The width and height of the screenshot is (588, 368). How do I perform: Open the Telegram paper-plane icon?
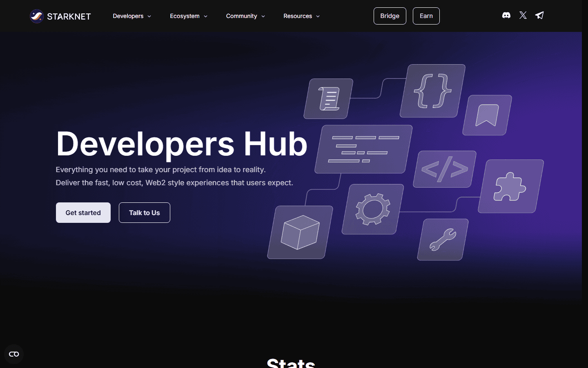coord(539,16)
